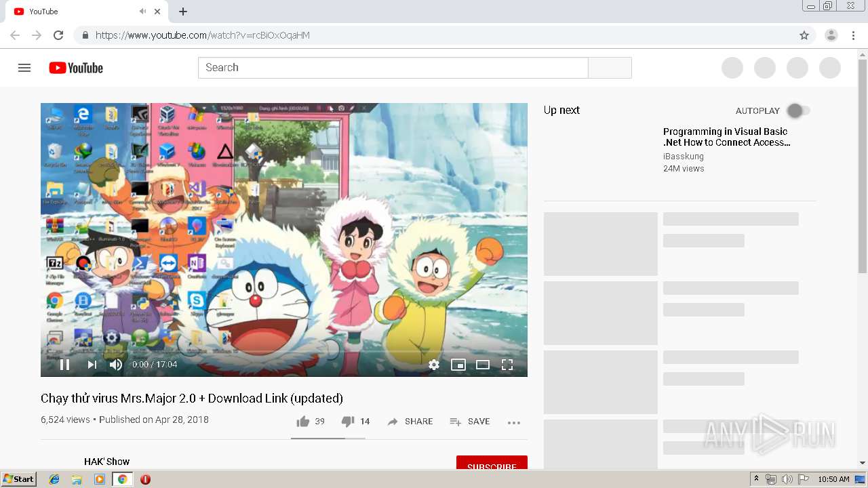868x488 pixels.
Task: Click the taskbar clock 10:50 AM
Action: (833, 479)
